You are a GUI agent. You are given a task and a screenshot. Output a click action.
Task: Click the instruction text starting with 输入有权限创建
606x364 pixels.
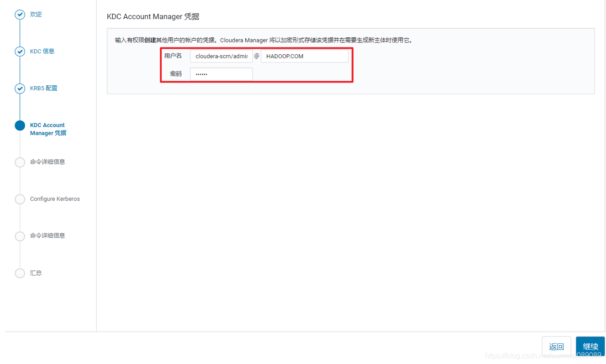click(x=263, y=40)
